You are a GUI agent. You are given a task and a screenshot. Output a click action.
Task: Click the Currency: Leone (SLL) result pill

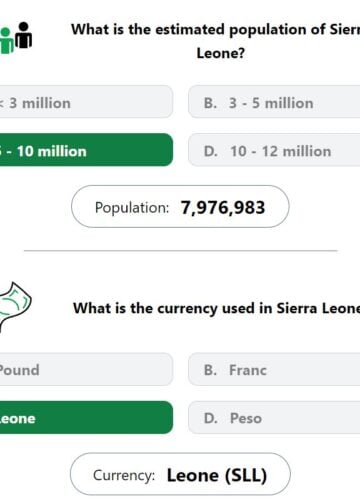point(180,474)
